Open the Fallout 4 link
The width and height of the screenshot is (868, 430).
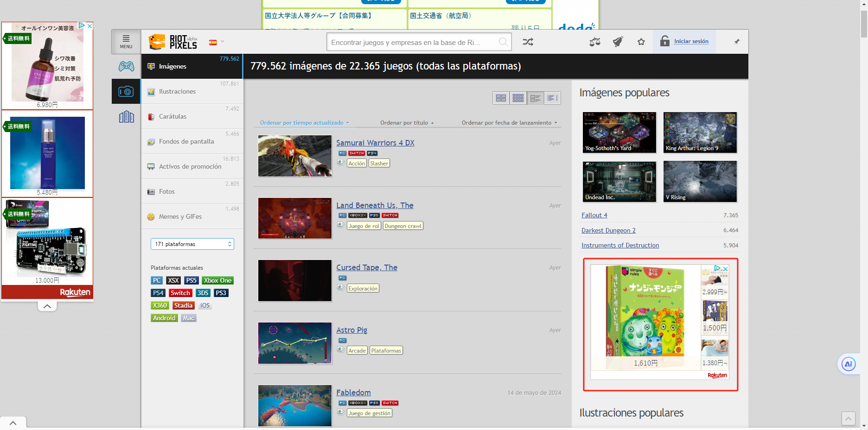(x=594, y=215)
